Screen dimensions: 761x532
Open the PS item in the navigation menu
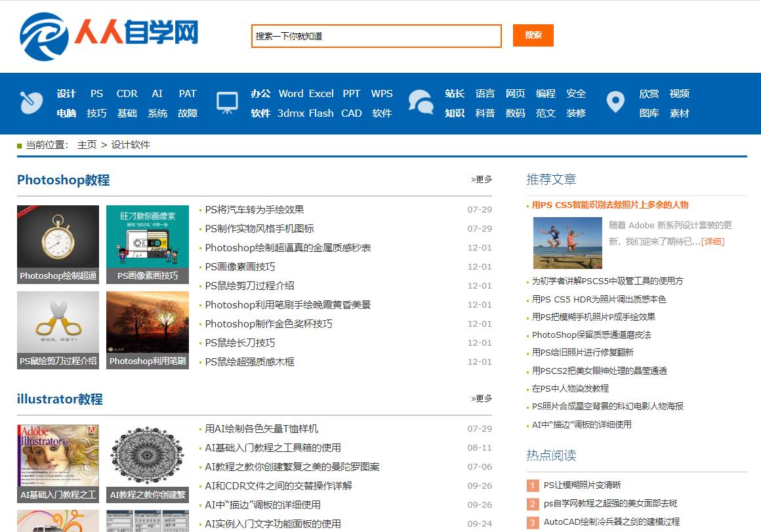pyautogui.click(x=96, y=94)
